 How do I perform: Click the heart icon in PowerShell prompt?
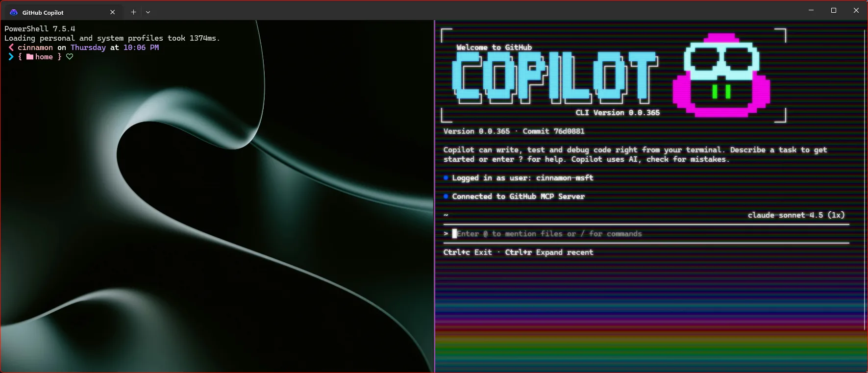[x=70, y=57]
